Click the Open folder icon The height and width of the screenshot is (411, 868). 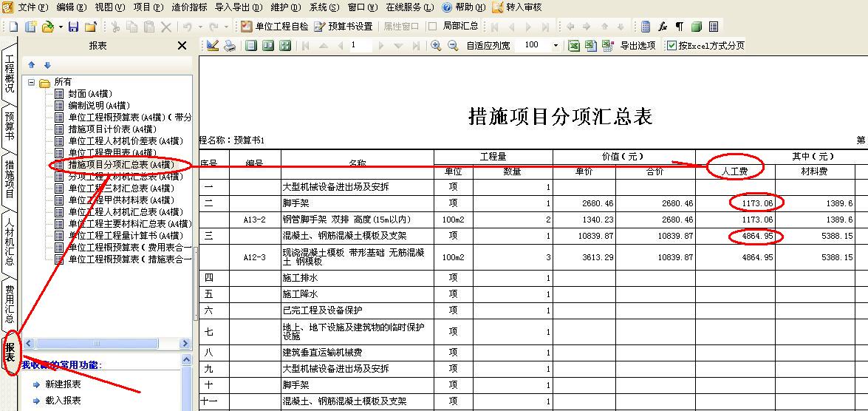tap(47, 27)
